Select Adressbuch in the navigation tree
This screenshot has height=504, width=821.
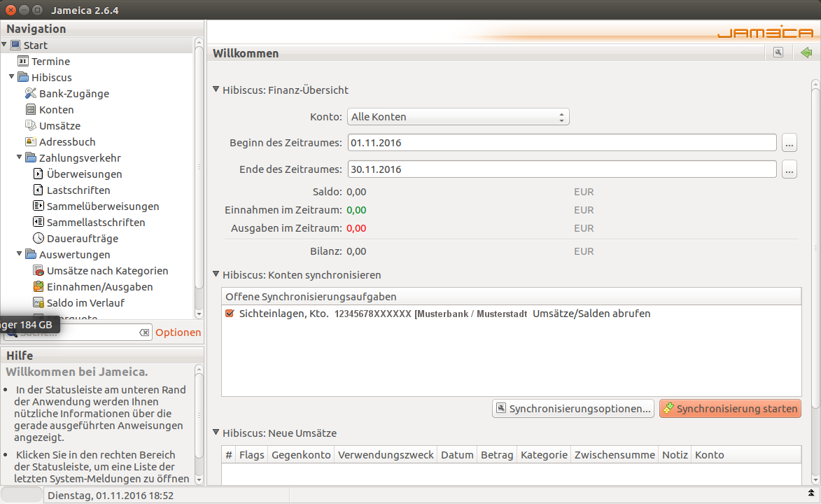[x=67, y=142]
